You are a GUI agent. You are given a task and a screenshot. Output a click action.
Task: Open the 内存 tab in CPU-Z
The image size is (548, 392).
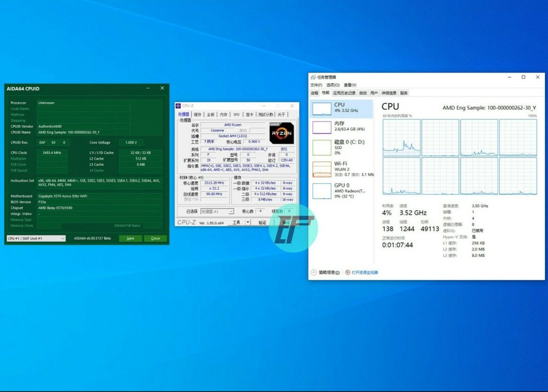coord(224,114)
